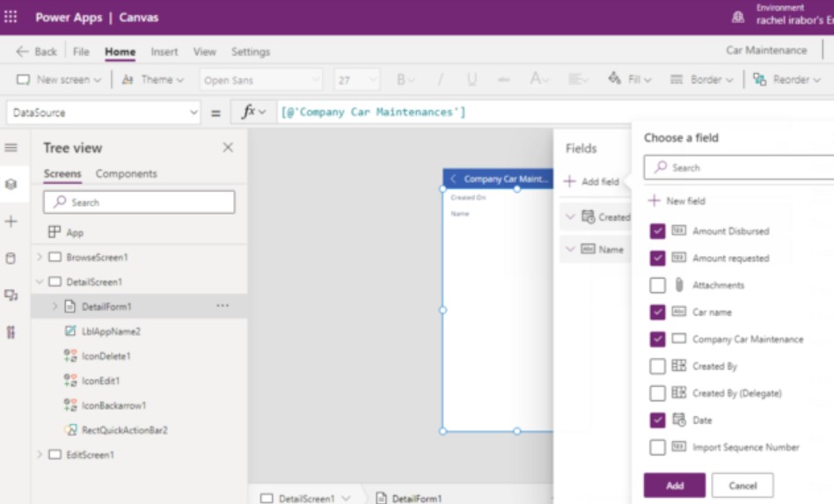Toggle bold formatting

[405, 80]
